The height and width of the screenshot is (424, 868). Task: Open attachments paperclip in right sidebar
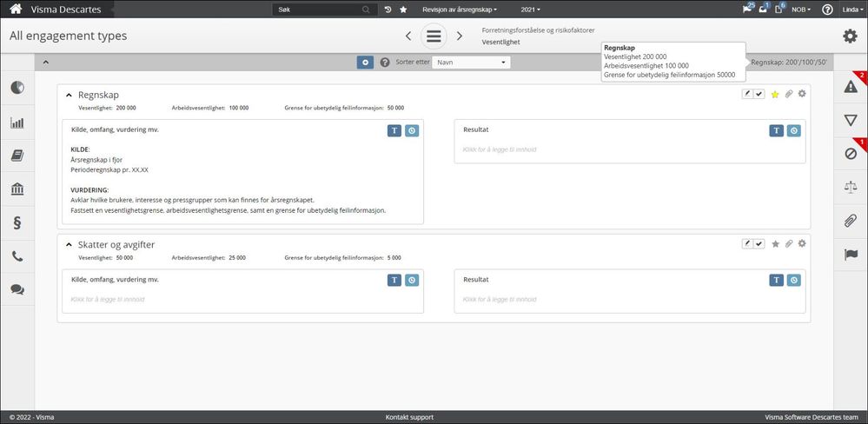pyautogui.click(x=851, y=221)
